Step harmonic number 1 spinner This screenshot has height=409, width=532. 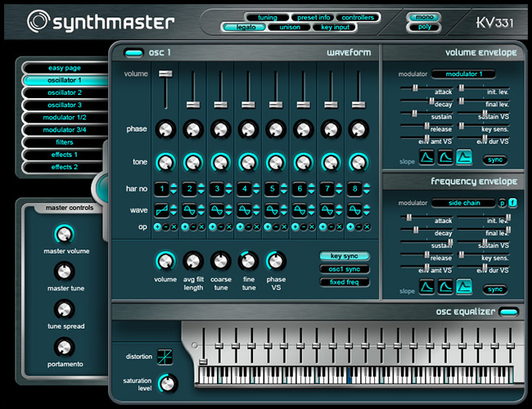click(174, 189)
